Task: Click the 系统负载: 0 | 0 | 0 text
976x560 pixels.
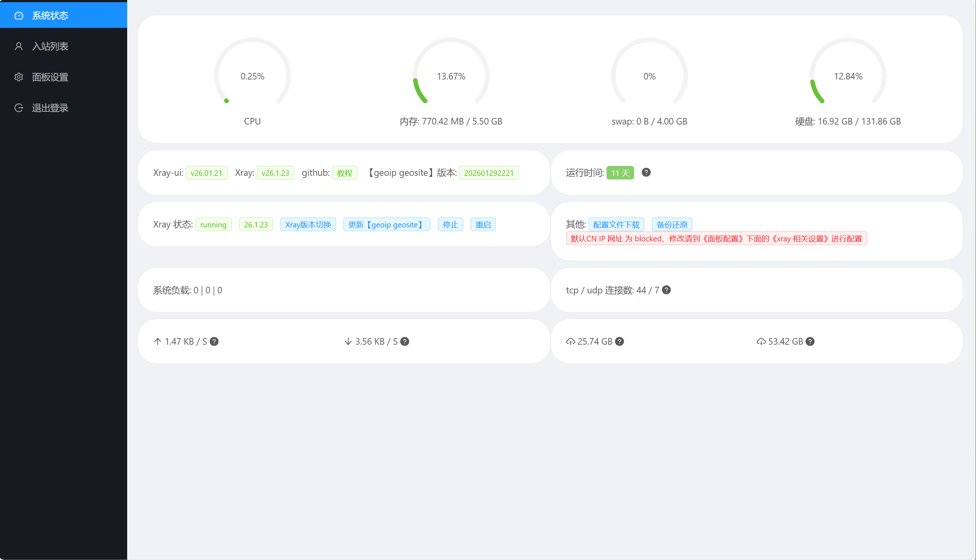Action: tap(188, 290)
